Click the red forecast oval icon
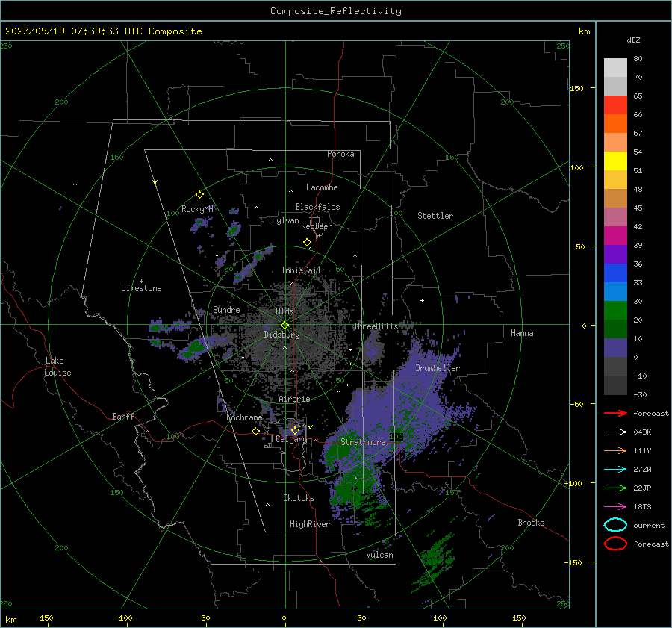This screenshot has width=672, height=628. [x=615, y=544]
